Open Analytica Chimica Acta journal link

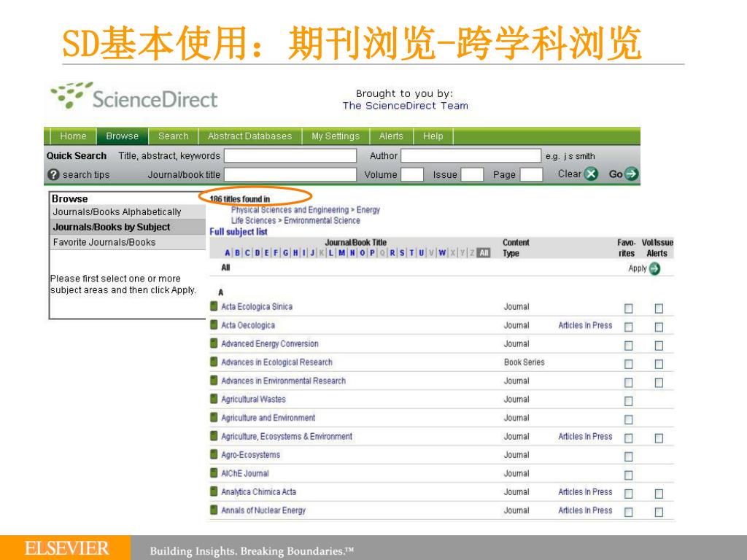[x=259, y=492]
